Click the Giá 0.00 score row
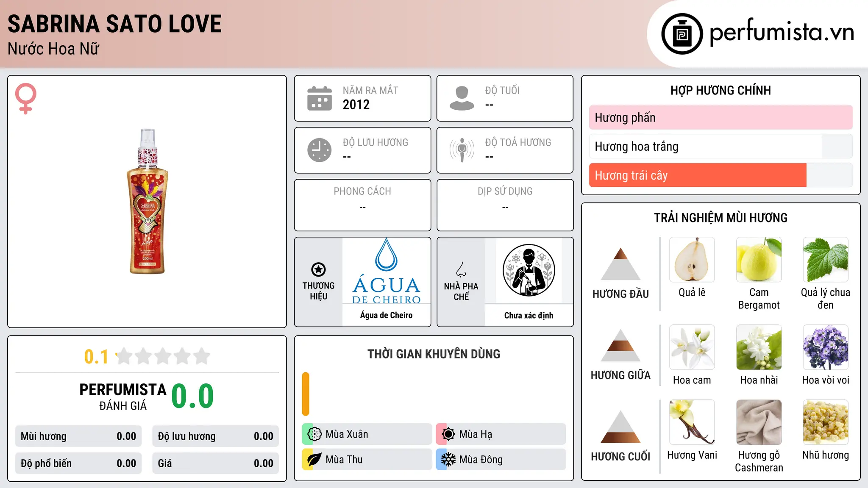This screenshot has width=868, height=488. 216,463
